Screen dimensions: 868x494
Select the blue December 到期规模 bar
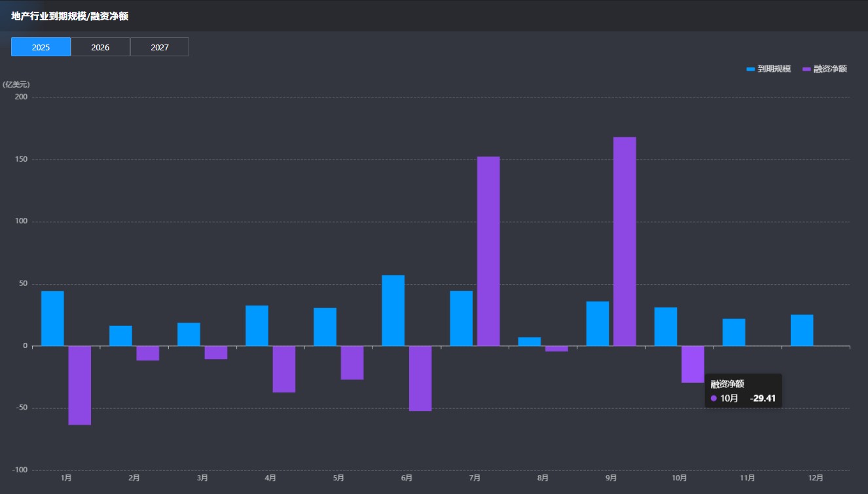802,330
